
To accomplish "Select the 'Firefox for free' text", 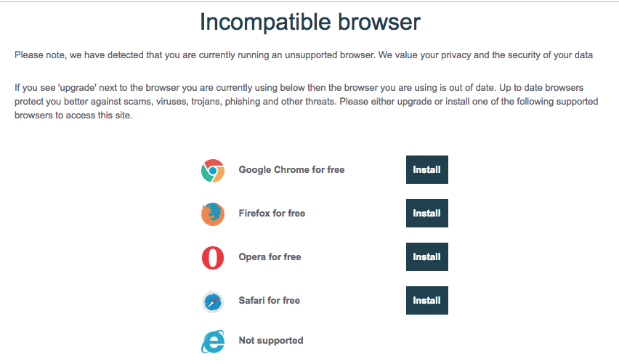I will pyautogui.click(x=272, y=214).
